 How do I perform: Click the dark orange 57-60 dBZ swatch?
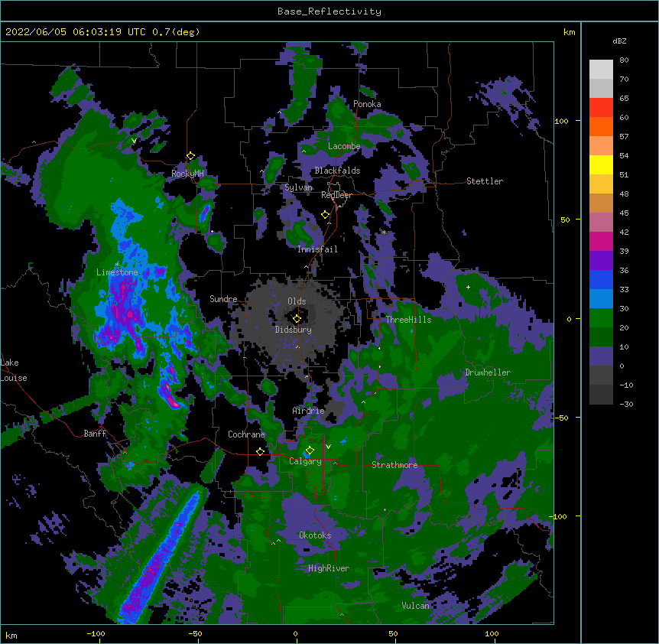[x=601, y=126]
